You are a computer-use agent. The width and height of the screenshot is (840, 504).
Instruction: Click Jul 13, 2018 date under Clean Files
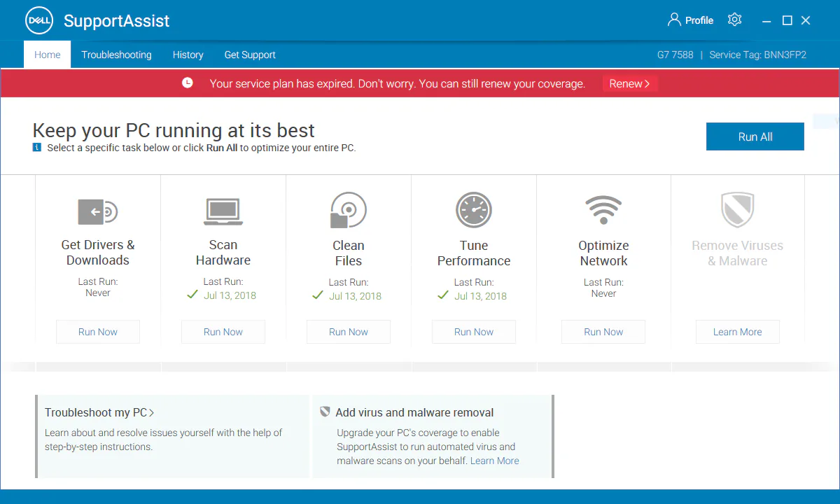[x=356, y=295]
